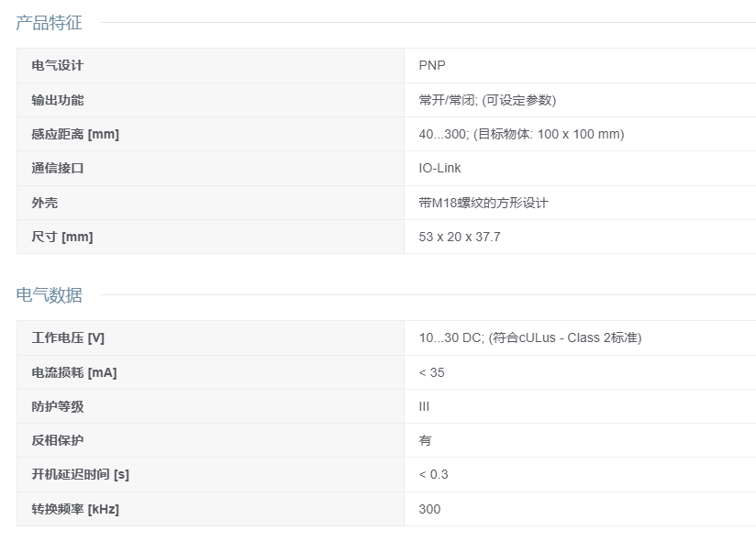Screen dimensions: 756x553
Task: Select the 工作电压 [V] label
Action: (x=68, y=338)
